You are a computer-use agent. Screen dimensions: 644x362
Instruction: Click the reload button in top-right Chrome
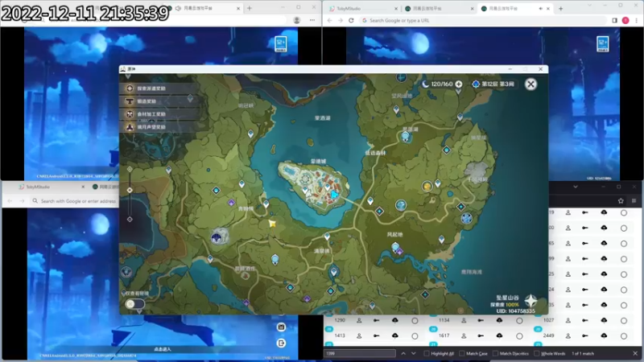(x=351, y=20)
